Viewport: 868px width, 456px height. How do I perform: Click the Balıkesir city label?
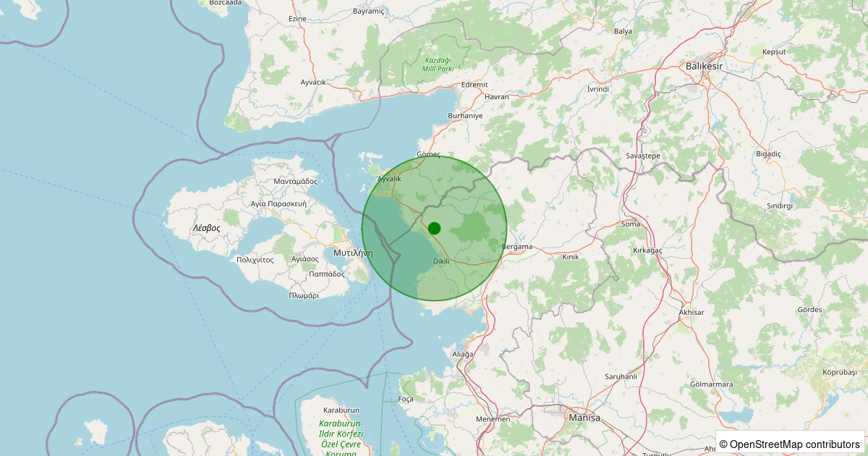point(704,66)
